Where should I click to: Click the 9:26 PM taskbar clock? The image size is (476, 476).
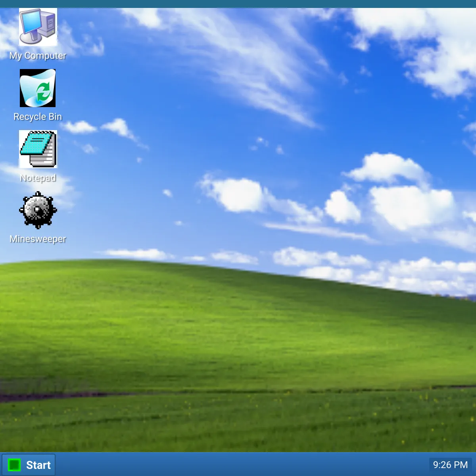450,465
